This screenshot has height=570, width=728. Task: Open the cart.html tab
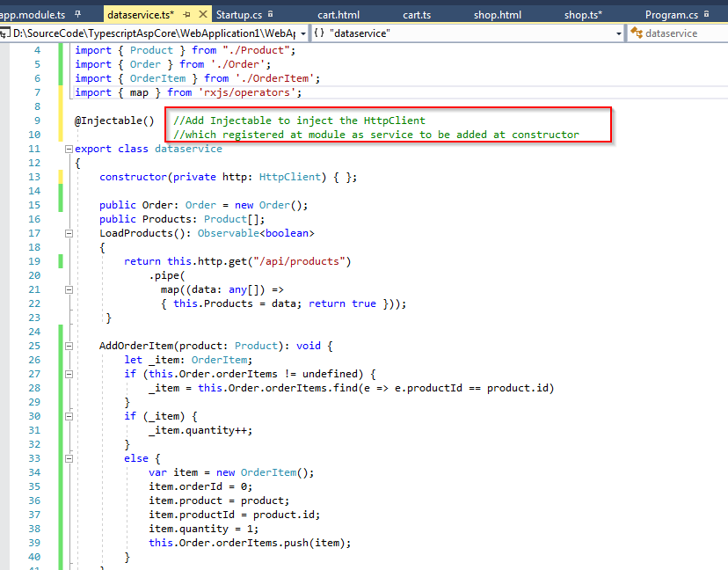339,15
